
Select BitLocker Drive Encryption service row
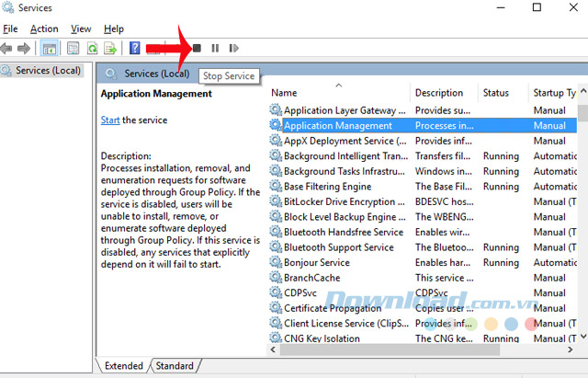(x=423, y=201)
